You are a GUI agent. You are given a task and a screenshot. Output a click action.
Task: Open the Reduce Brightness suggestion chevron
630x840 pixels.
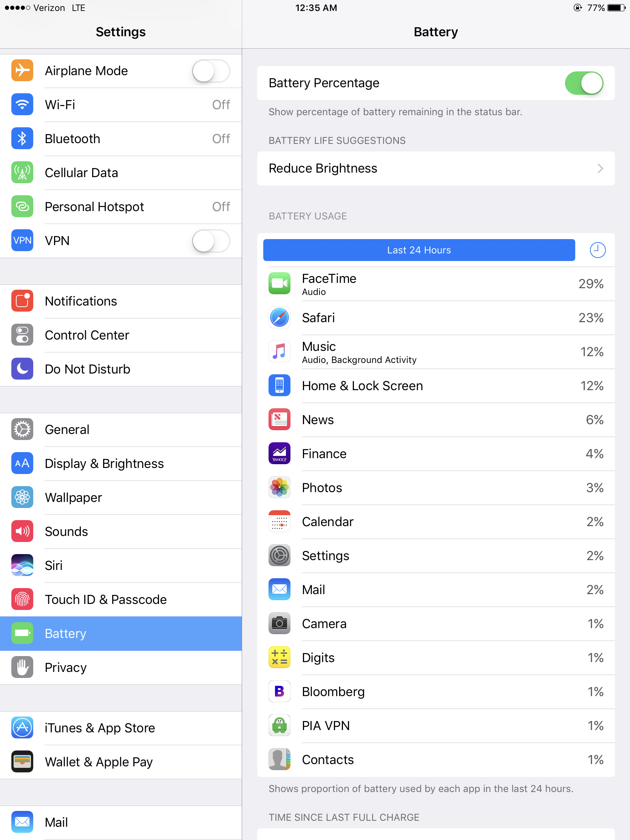pyautogui.click(x=600, y=168)
